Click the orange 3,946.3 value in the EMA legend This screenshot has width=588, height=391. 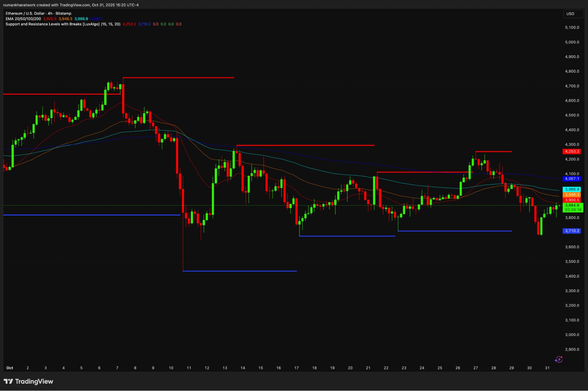click(65, 19)
